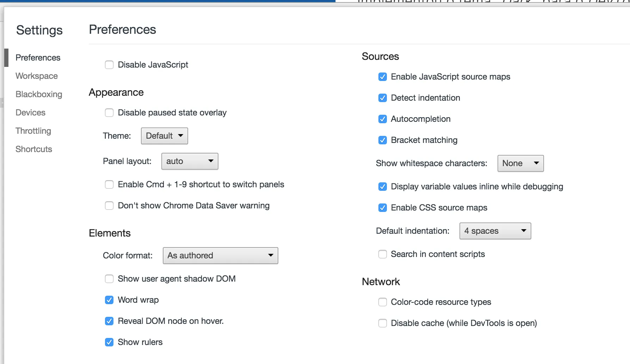Enable Color-code resource types
The image size is (630, 364).
coord(383,302)
